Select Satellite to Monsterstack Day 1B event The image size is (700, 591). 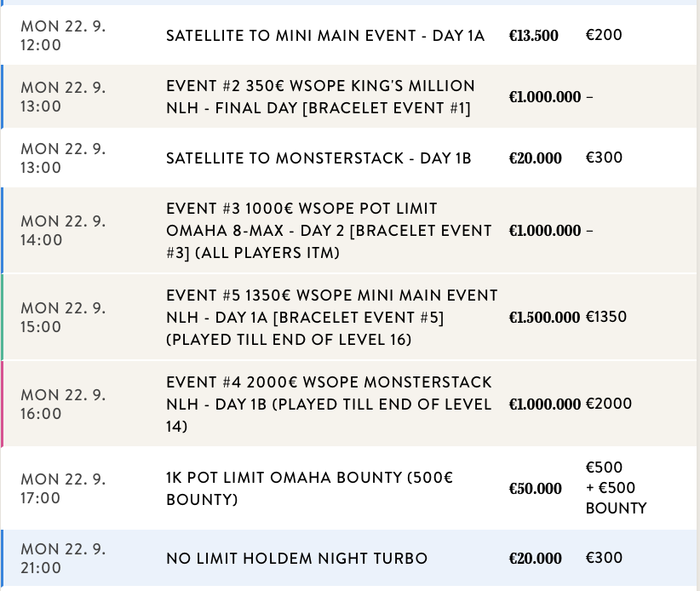pos(318,158)
